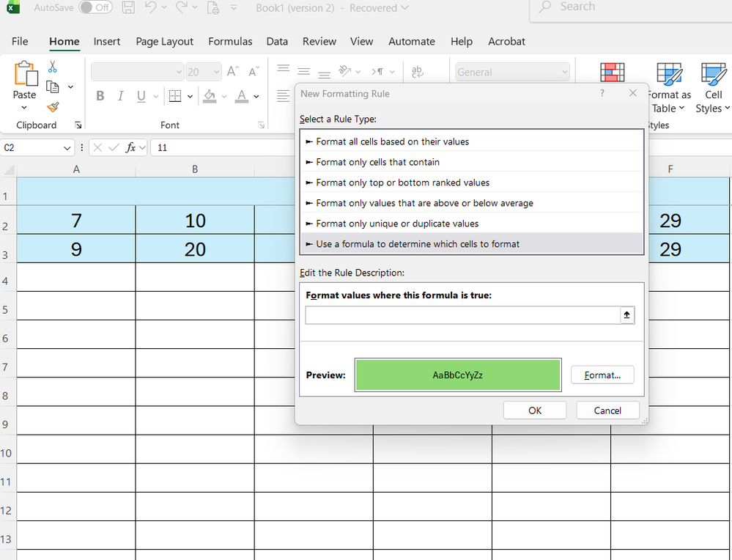The height and width of the screenshot is (560, 732).
Task: Click the Copy icon
Action: [53, 87]
